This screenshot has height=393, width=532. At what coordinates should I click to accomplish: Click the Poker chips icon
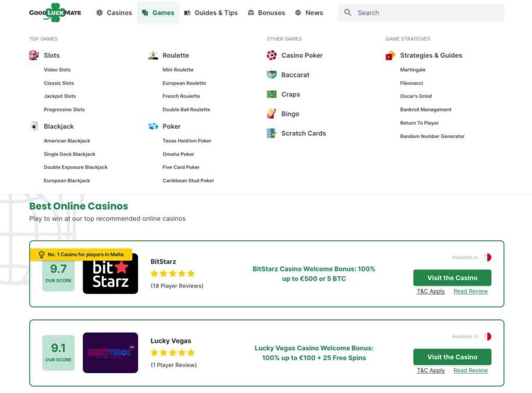coord(153,127)
